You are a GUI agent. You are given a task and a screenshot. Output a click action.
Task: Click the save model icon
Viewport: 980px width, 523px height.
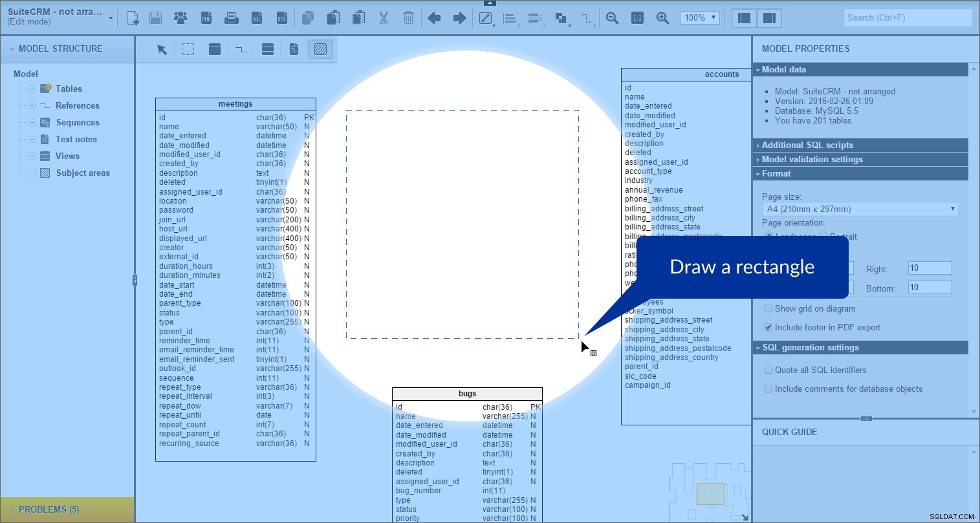click(x=155, y=18)
